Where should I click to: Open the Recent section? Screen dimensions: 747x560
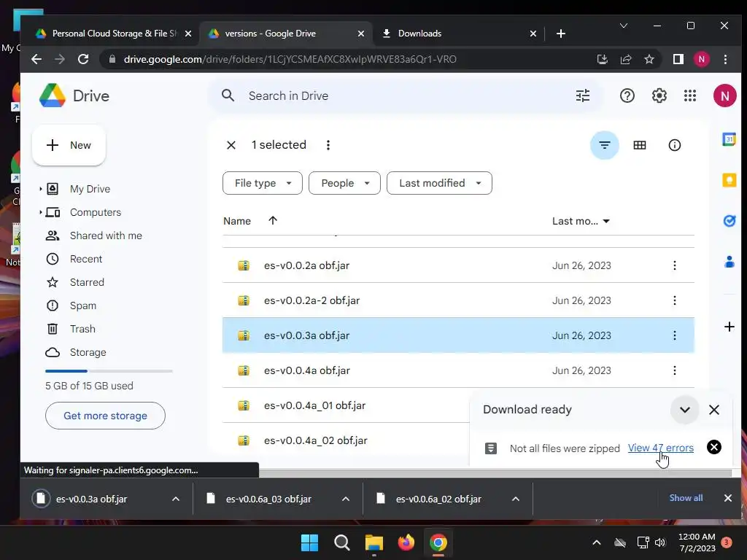click(86, 259)
